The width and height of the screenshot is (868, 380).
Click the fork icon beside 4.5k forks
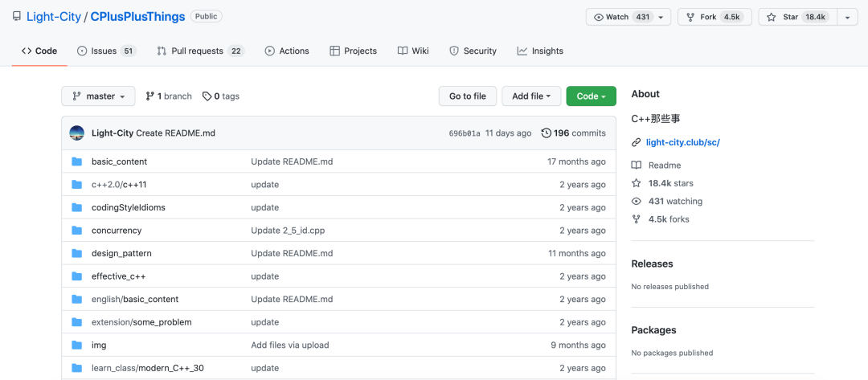point(637,219)
